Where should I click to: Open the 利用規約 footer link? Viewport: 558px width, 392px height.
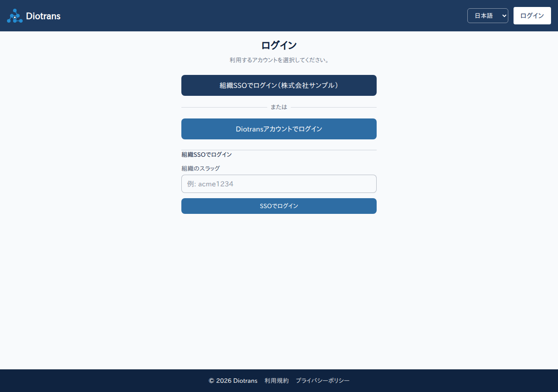tap(276, 381)
